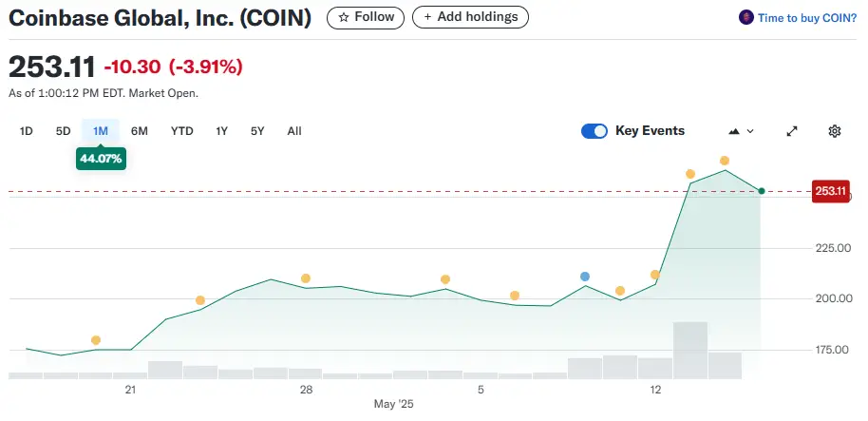Select the All range tab
The height and width of the screenshot is (421, 868).
[294, 131]
